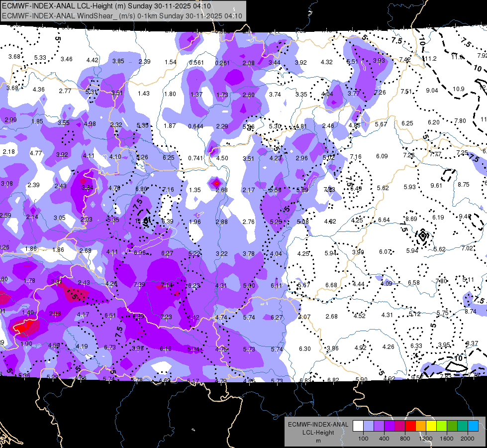Click the wind shear value 1.54
Viewport: 487px width, 448px height.
(x=171, y=62)
